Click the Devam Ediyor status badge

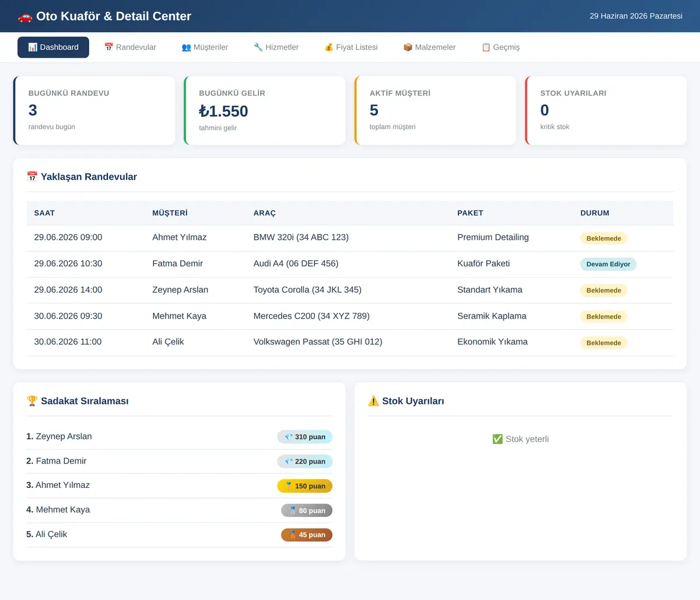click(608, 264)
